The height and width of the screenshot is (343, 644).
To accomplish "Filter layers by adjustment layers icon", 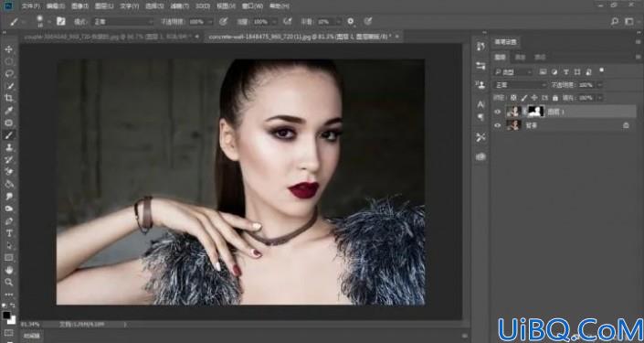I will pyautogui.click(x=554, y=72).
